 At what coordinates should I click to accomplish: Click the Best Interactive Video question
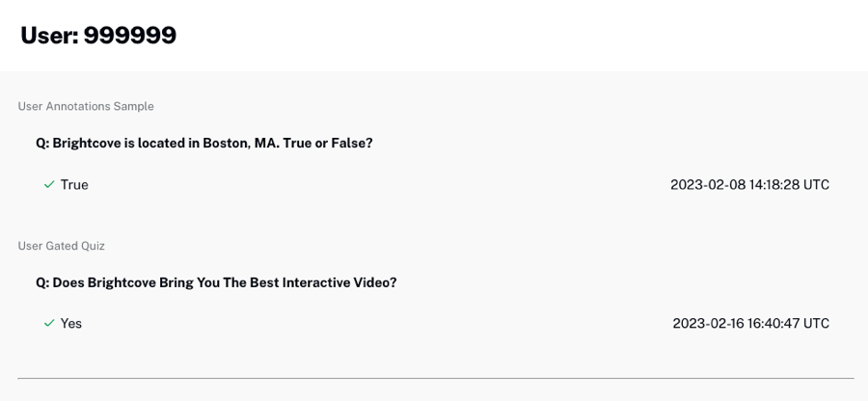coord(216,282)
